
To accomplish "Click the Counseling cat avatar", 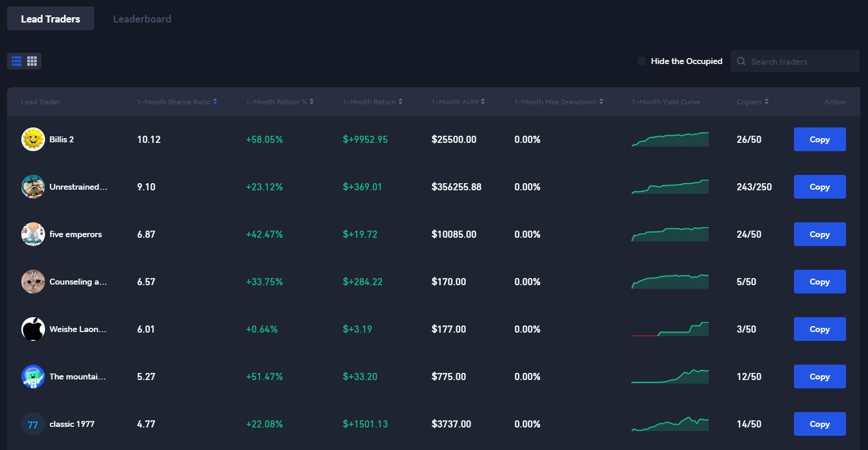I will pyautogui.click(x=33, y=282).
